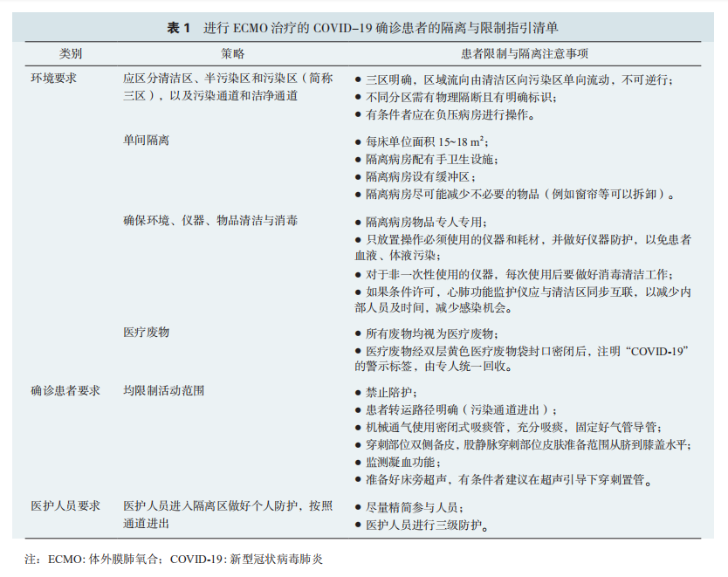This screenshot has height=577, width=728.
Task: Click the table title '表 1 进行 ECMO 治疗的 COVID-19'
Action: (270, 28)
